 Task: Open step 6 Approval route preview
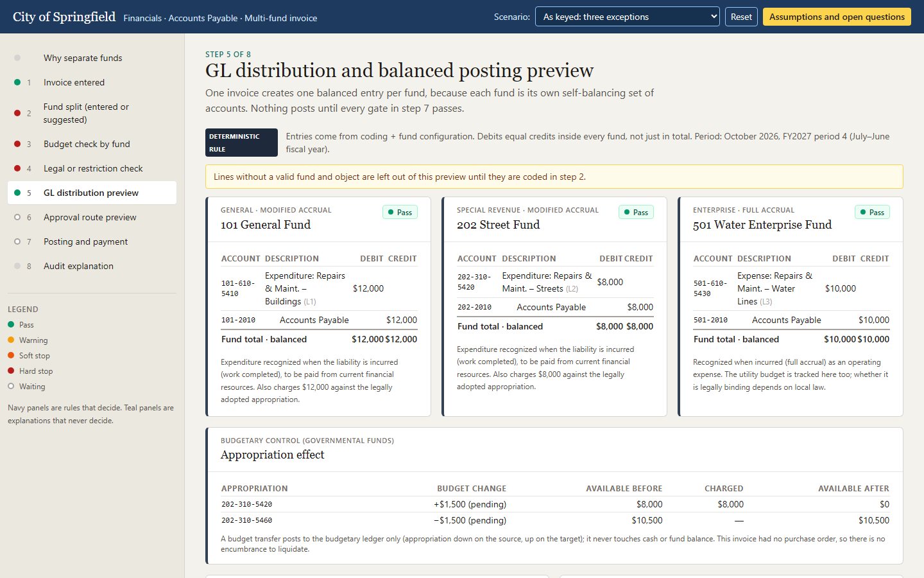click(92, 217)
